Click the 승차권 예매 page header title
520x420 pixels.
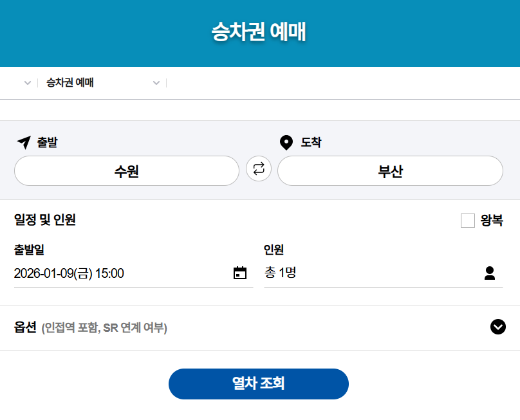click(x=259, y=32)
